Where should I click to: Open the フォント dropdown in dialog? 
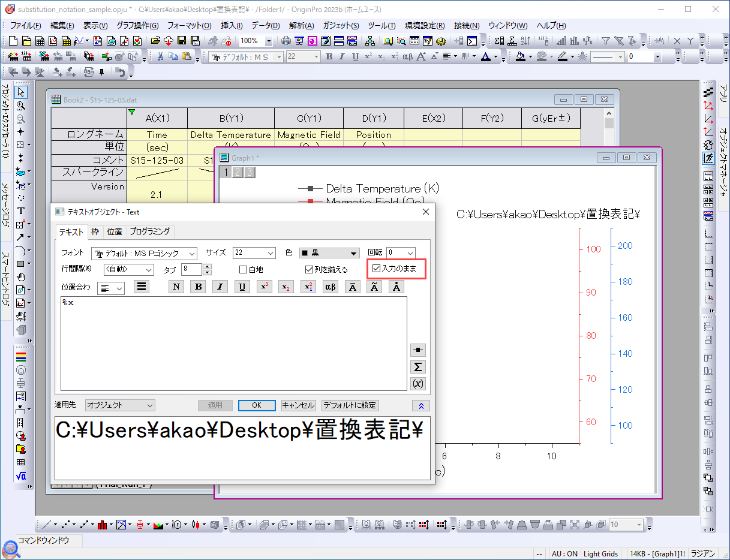point(144,254)
